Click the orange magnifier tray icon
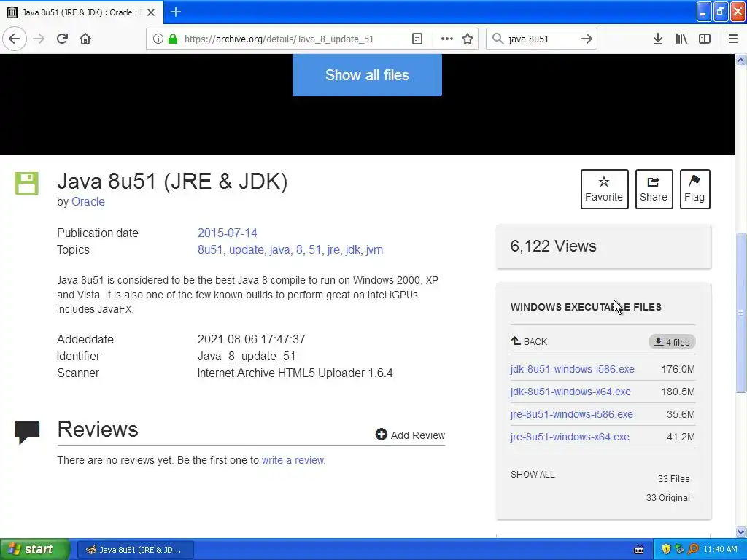The height and width of the screenshot is (560, 747). (x=693, y=549)
